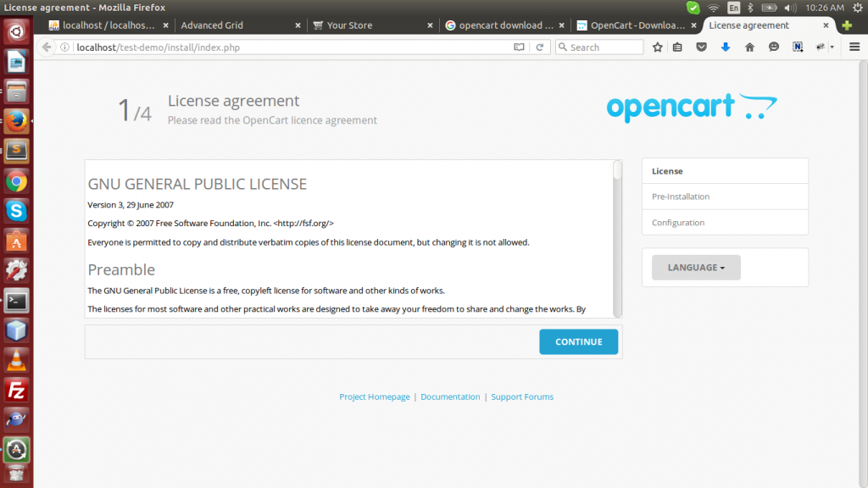This screenshot has width=868, height=488.
Task: Click the license text scrollbar thumb
Action: pos(617,170)
